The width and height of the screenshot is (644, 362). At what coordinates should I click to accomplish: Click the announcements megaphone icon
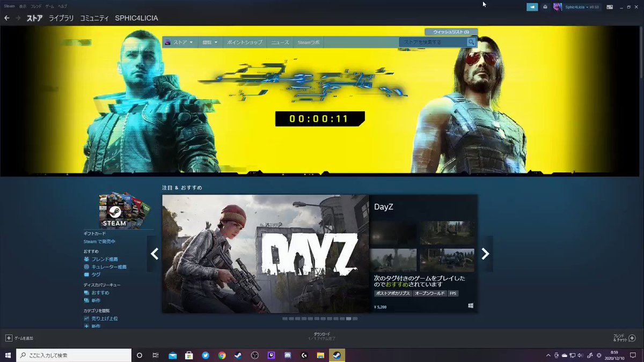(x=532, y=7)
